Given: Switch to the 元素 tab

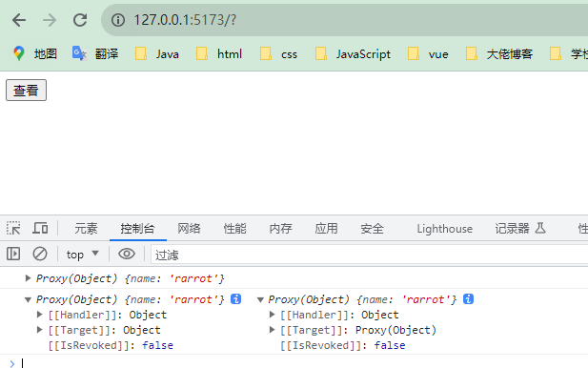Looking at the screenshot, I should pyautogui.click(x=86, y=229).
